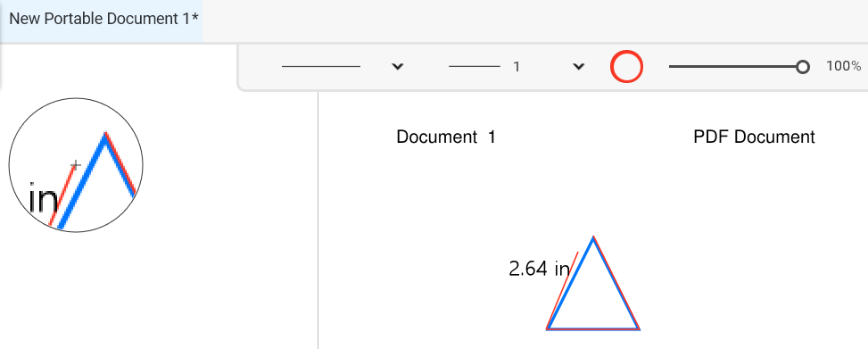Click the circular magnifier preview
This screenshot has width=868, height=349.
coord(76,165)
